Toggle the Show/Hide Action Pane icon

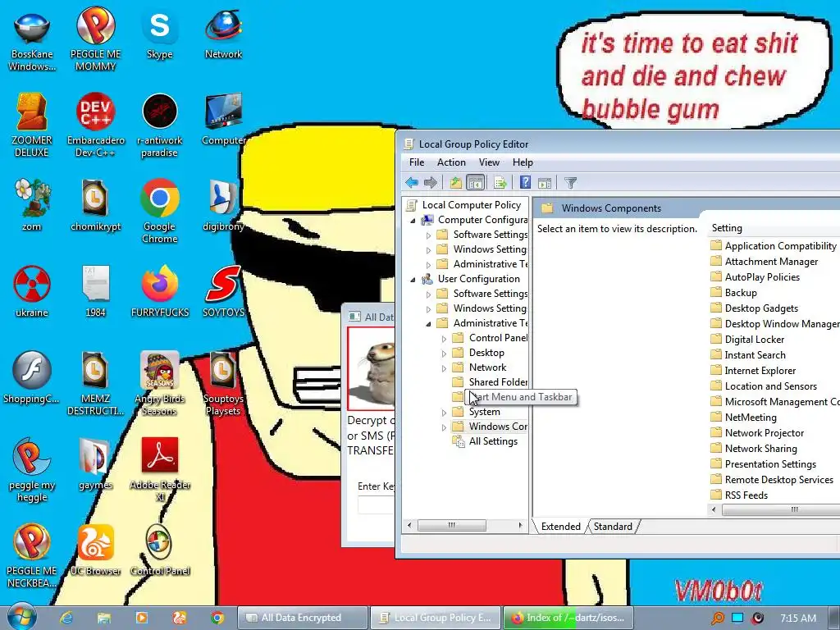545,183
